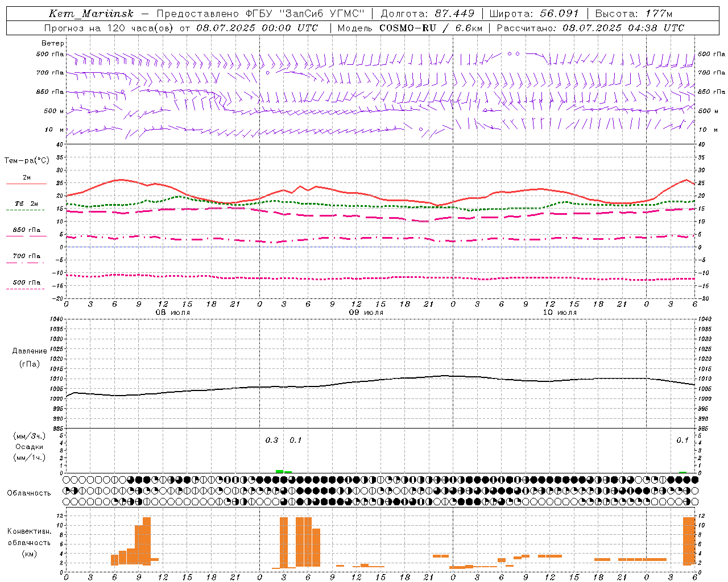This screenshot has width=728, height=582.
Task: Click the Td 2м legend entry
Action: coord(26,203)
